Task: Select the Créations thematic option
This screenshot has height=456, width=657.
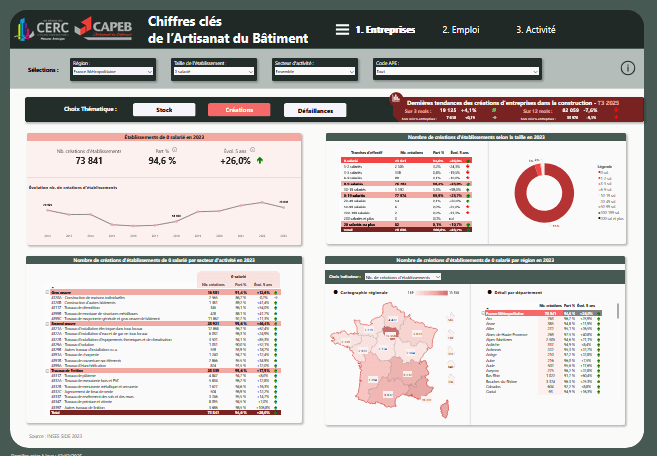Action: pos(239,110)
